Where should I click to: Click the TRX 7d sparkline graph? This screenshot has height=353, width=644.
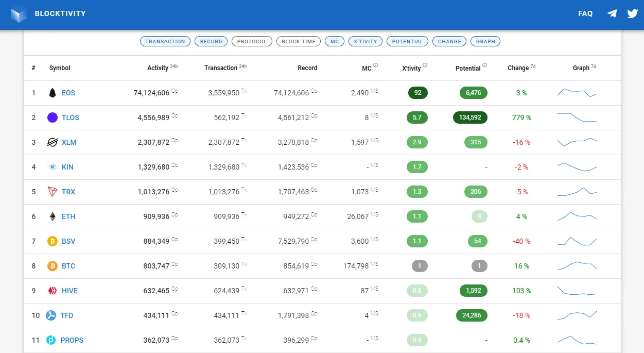(577, 192)
